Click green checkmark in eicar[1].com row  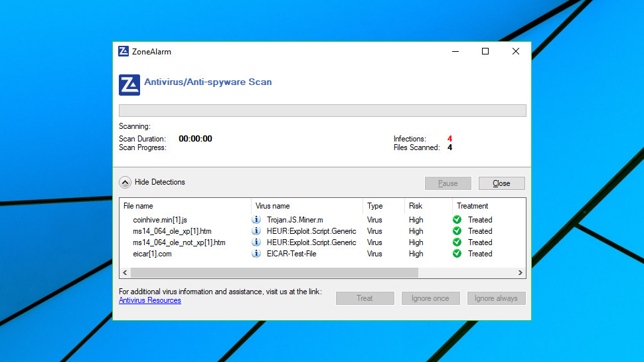(x=457, y=254)
